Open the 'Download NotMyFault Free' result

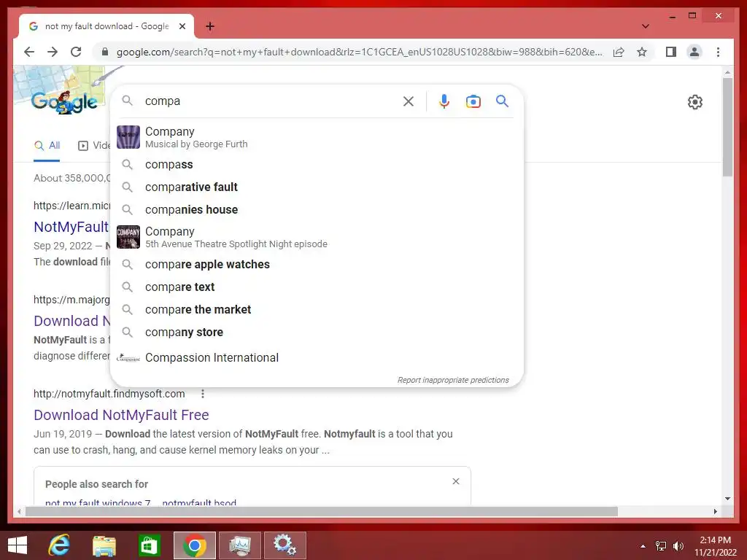point(121,415)
